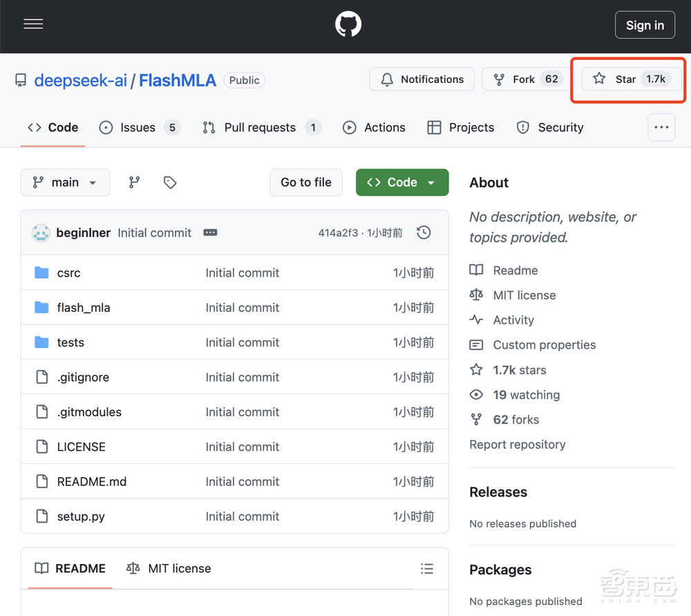Screen dimensions: 691x616
Task: Open the csrc folder
Action: 68,273
